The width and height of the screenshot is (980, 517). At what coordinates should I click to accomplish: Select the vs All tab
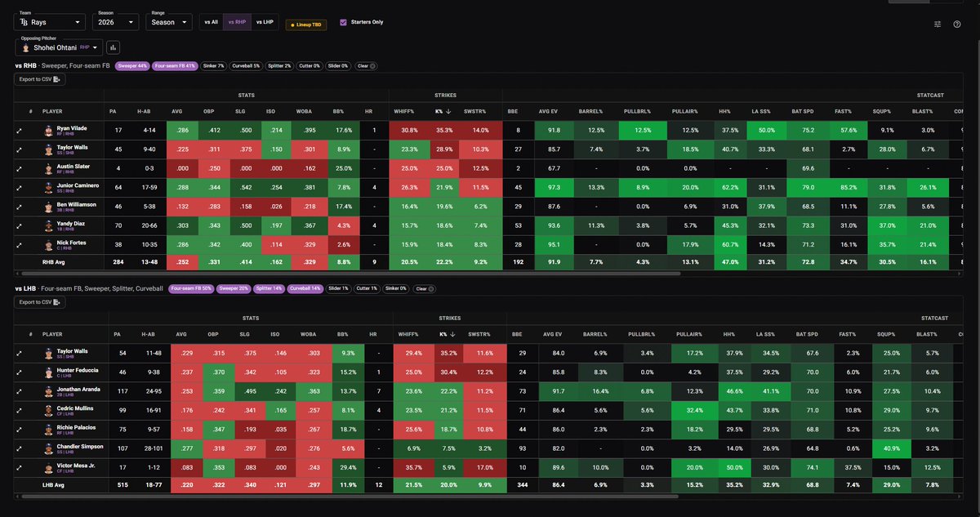tap(212, 22)
